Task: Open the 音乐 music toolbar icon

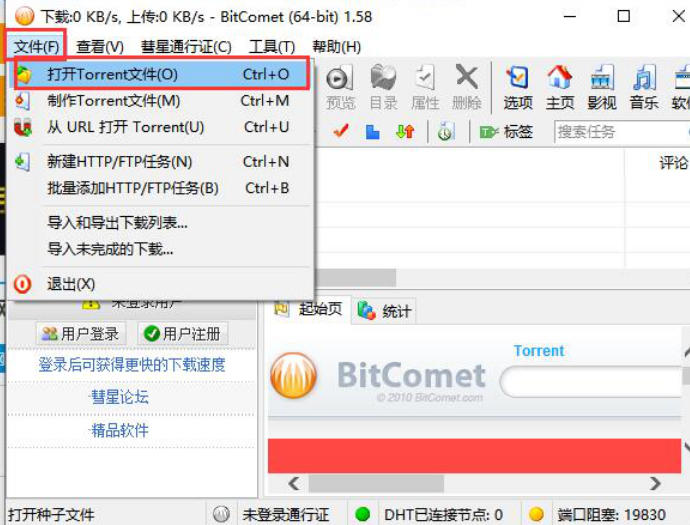Action: coord(643,87)
